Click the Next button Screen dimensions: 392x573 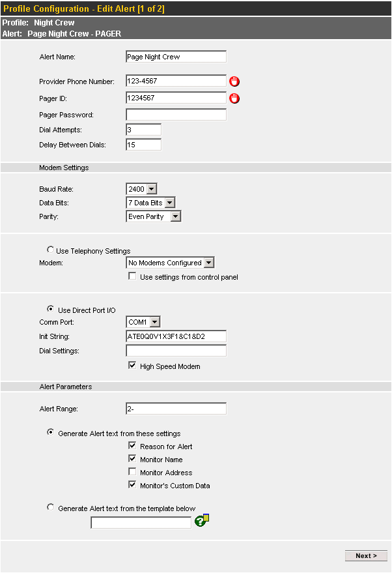[366, 555]
